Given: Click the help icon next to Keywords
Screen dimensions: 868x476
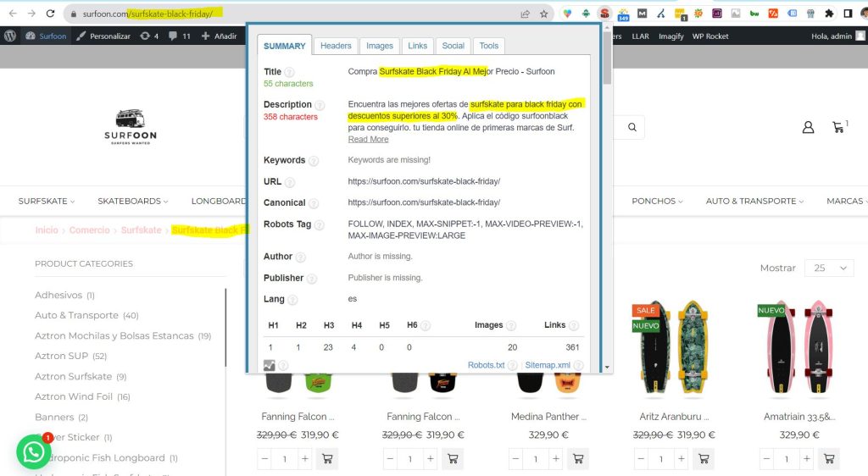Looking at the screenshot, I should click(314, 161).
